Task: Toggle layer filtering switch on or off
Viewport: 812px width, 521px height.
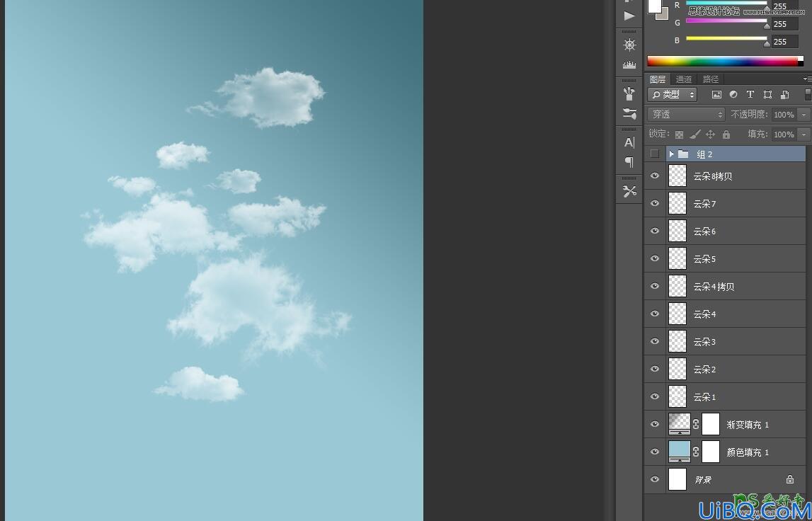Action: tap(808, 94)
